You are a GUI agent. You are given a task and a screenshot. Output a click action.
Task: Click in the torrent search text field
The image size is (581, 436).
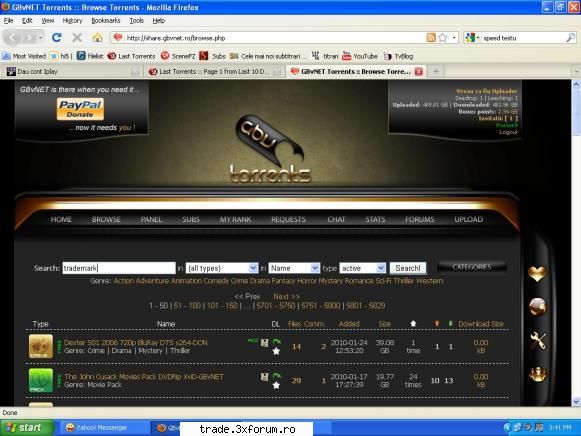pyautogui.click(x=119, y=268)
